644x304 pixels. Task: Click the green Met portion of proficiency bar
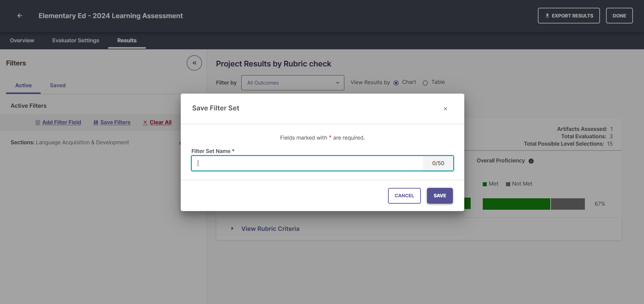tap(516, 204)
